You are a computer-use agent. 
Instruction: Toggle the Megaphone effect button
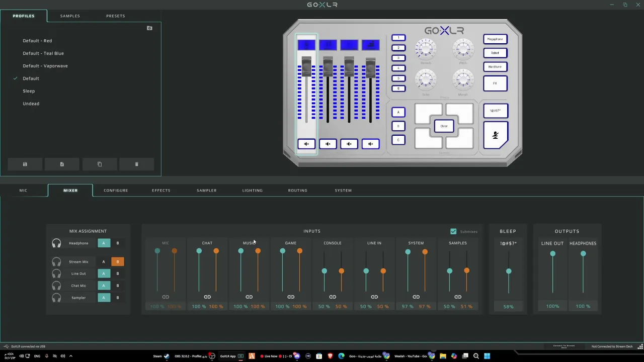[x=495, y=39]
